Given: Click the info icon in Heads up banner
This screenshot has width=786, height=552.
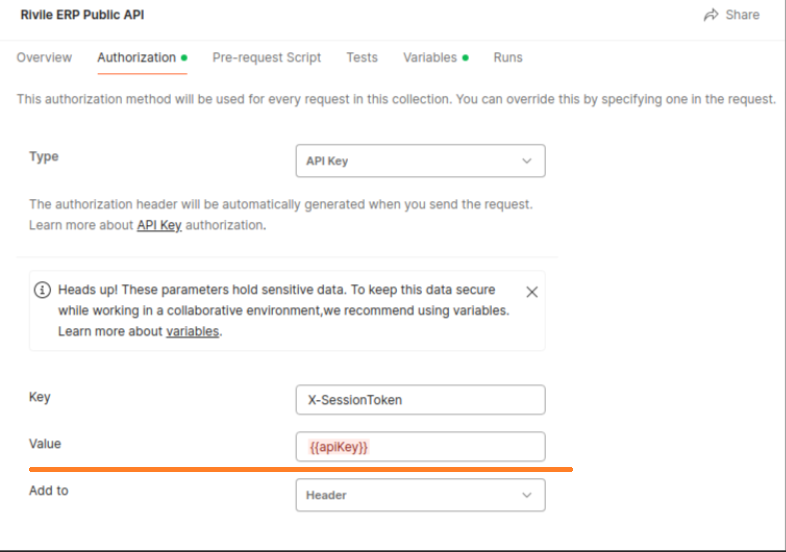Looking at the screenshot, I should pos(42,291).
